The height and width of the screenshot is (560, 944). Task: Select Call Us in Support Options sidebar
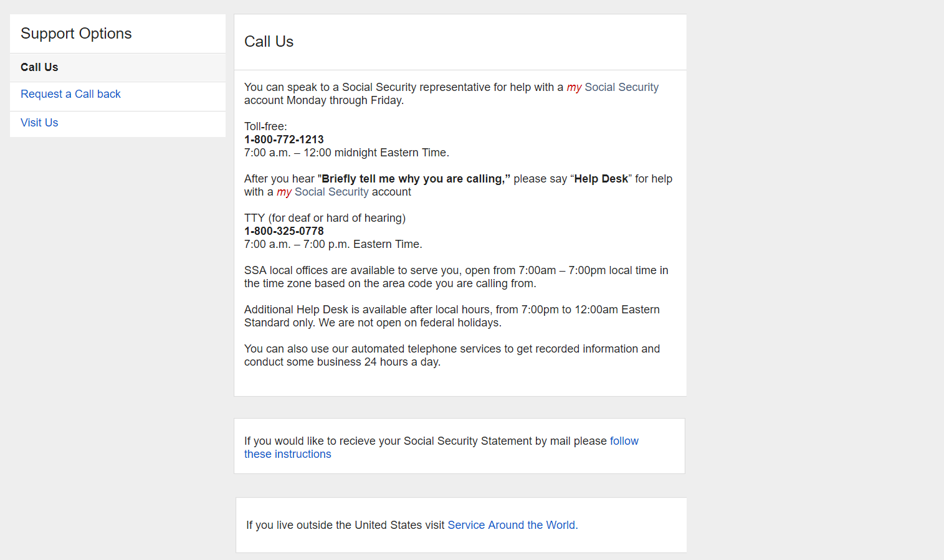coord(39,67)
